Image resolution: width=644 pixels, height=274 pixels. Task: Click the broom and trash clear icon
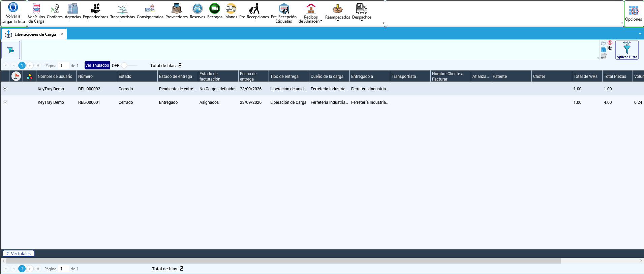click(604, 56)
